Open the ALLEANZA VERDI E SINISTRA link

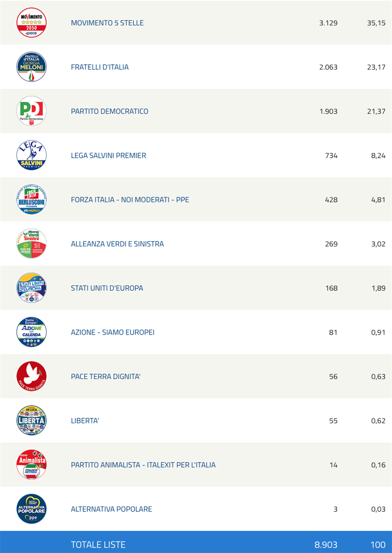[118, 244]
